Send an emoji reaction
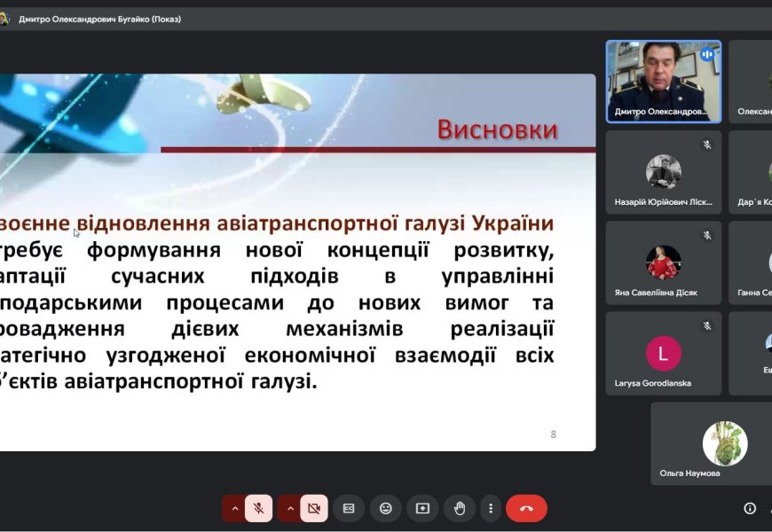Image resolution: width=772 pixels, height=532 pixels. click(386, 508)
